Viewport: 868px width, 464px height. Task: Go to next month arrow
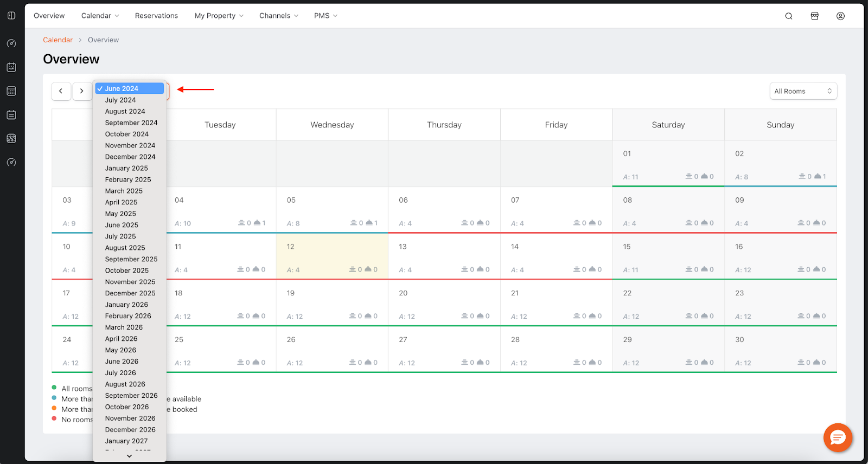pos(82,91)
